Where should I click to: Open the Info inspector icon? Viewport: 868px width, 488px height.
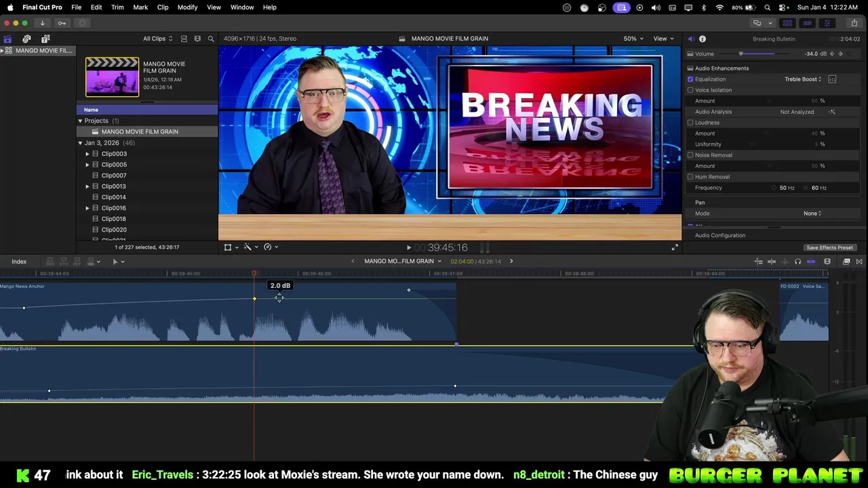click(703, 39)
